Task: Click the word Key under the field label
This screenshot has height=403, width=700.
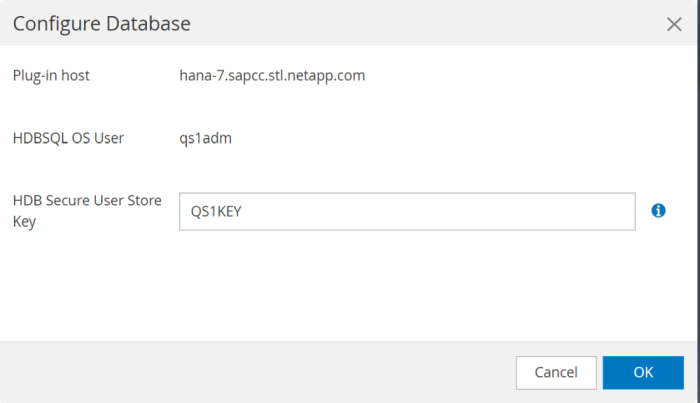Action: (x=24, y=221)
